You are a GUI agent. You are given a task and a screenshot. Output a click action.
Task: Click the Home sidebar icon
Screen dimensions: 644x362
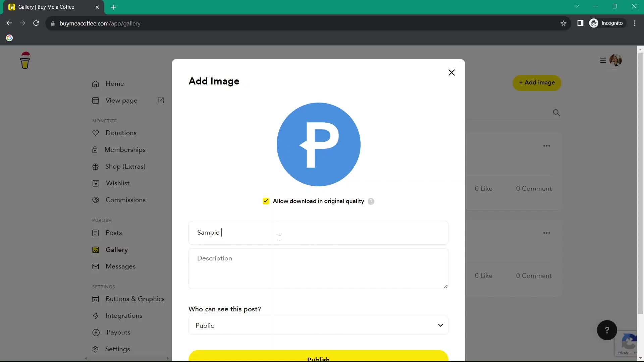point(96,83)
